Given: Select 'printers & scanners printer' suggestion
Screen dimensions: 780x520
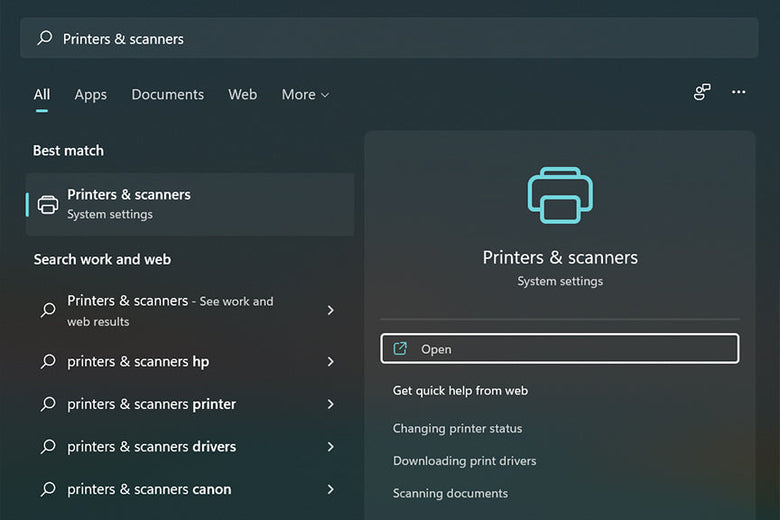Looking at the screenshot, I should click(x=189, y=404).
